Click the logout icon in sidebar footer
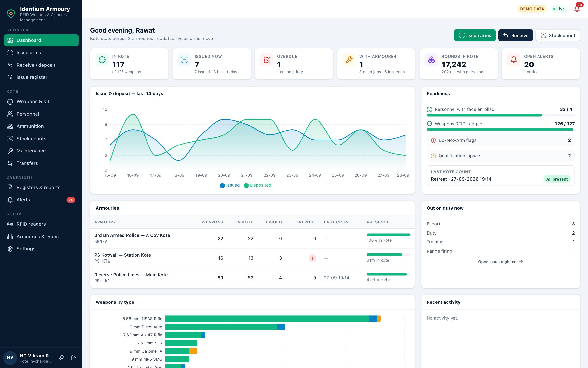The width and height of the screenshot is (588, 368). click(73, 358)
